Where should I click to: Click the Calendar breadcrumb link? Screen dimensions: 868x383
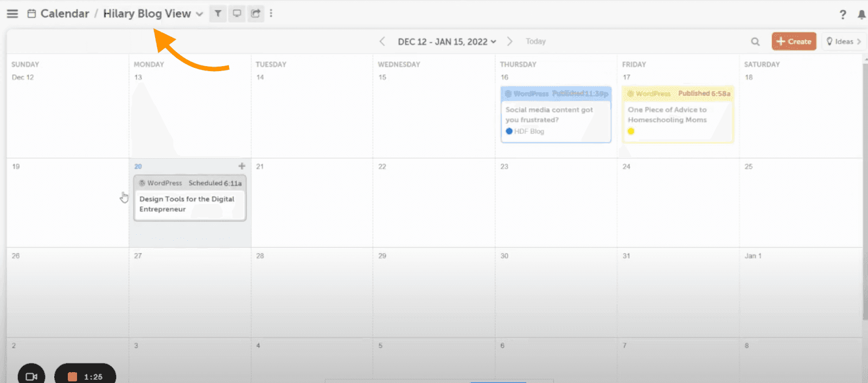(65, 14)
